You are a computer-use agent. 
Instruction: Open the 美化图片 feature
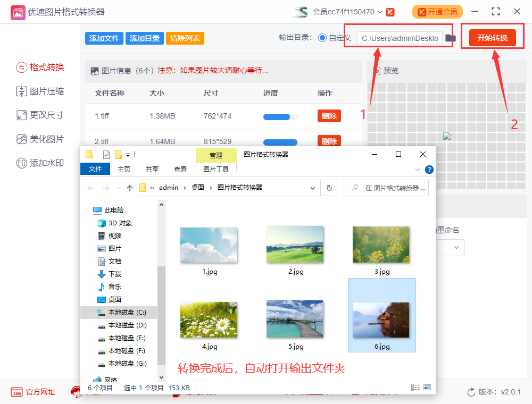(40, 139)
